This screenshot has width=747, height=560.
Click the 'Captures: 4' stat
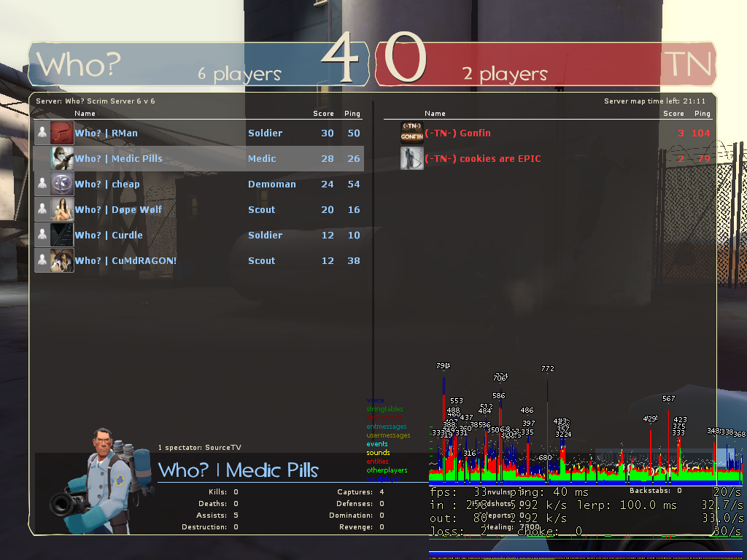pyautogui.click(x=360, y=492)
